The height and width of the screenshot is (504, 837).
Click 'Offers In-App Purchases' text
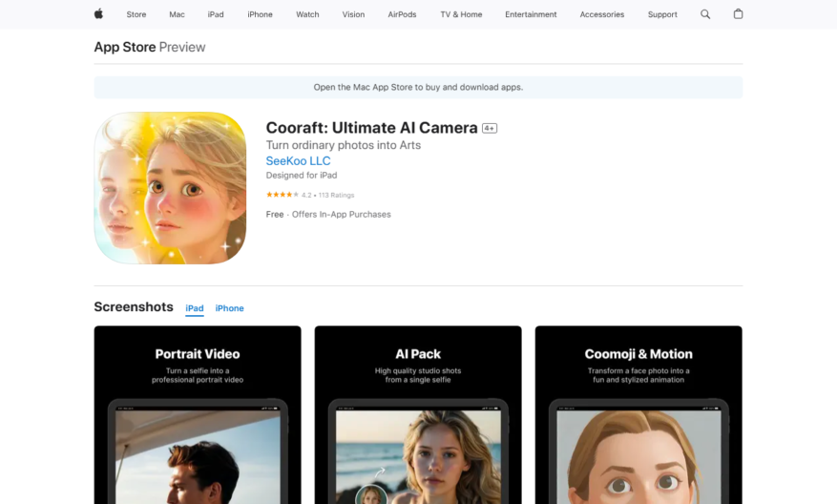tap(341, 214)
